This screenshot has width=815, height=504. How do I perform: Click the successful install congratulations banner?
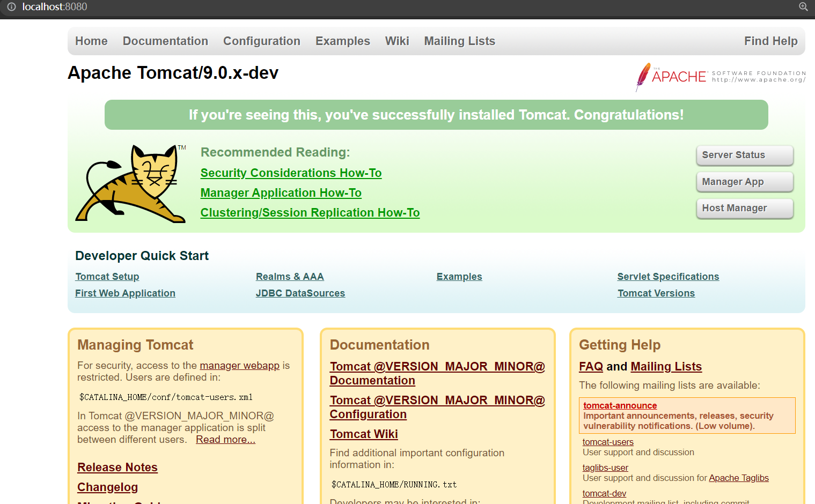tap(436, 115)
